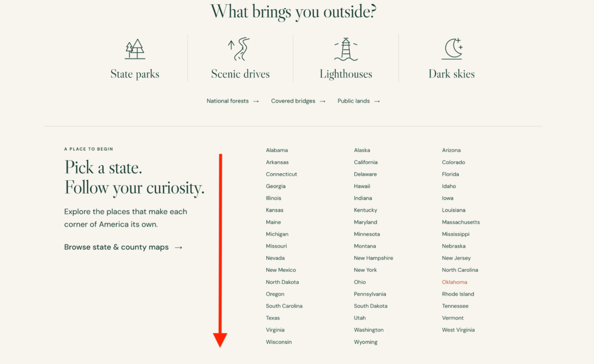The height and width of the screenshot is (364, 594).
Task: Click arrow beside Browse state & county maps
Action: [x=179, y=247]
